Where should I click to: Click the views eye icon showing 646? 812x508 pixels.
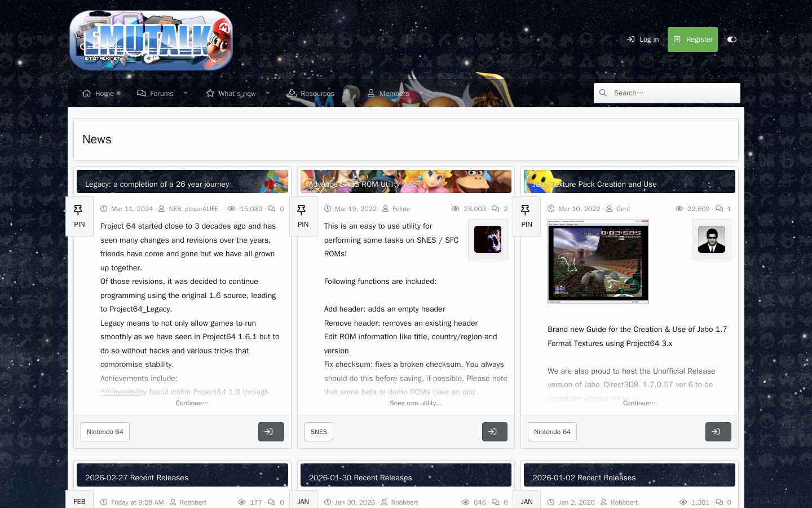pos(466,502)
